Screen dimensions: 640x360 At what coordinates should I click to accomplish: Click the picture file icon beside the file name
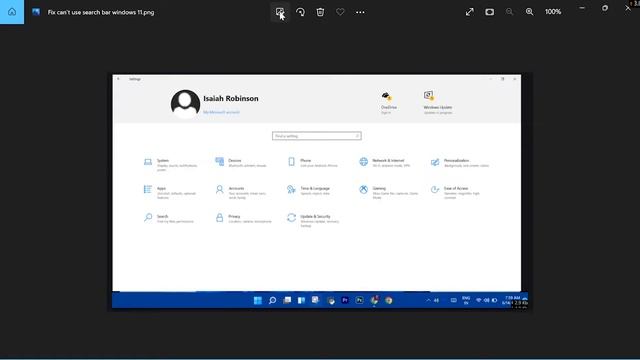pyautogui.click(x=36, y=12)
